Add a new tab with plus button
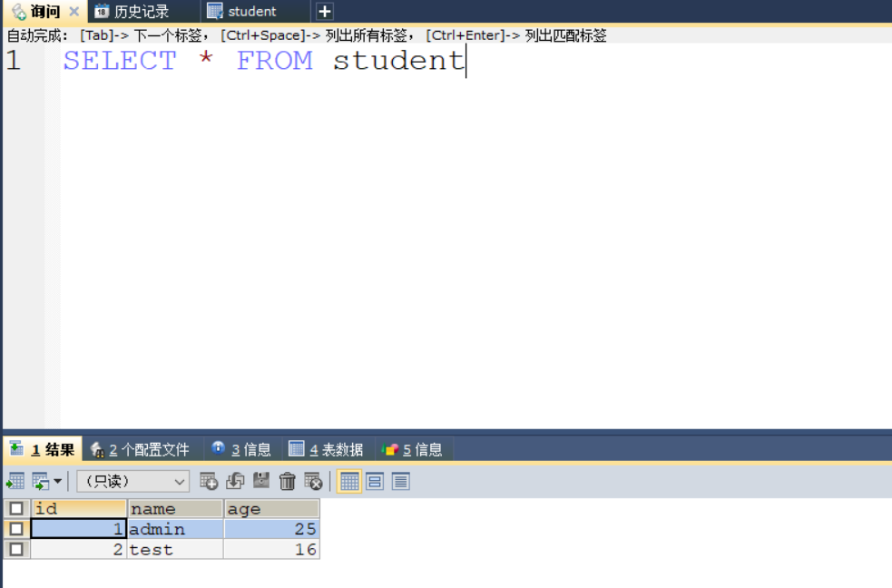892x588 pixels. point(324,12)
